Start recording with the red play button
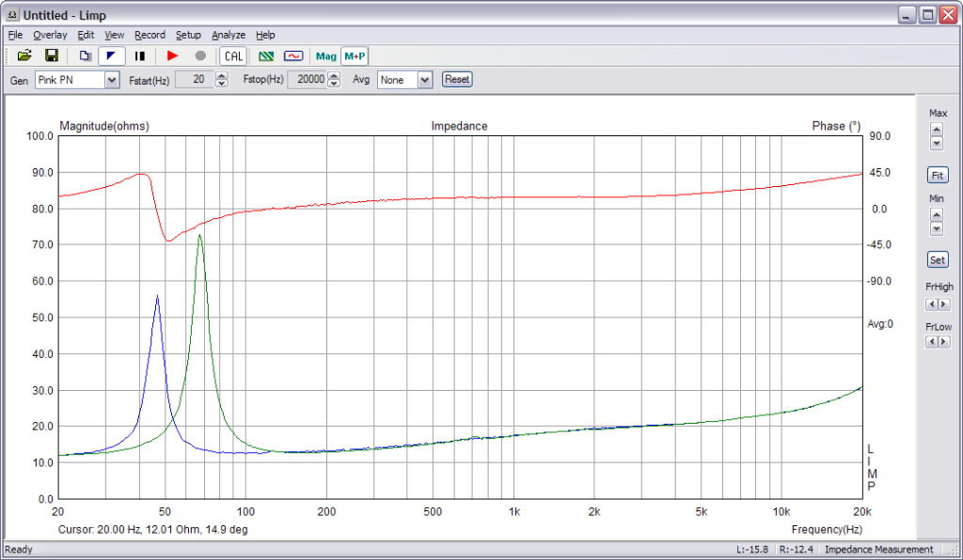 (172, 56)
